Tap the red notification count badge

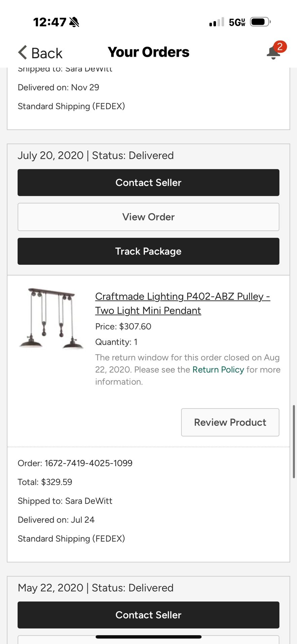[x=280, y=47]
